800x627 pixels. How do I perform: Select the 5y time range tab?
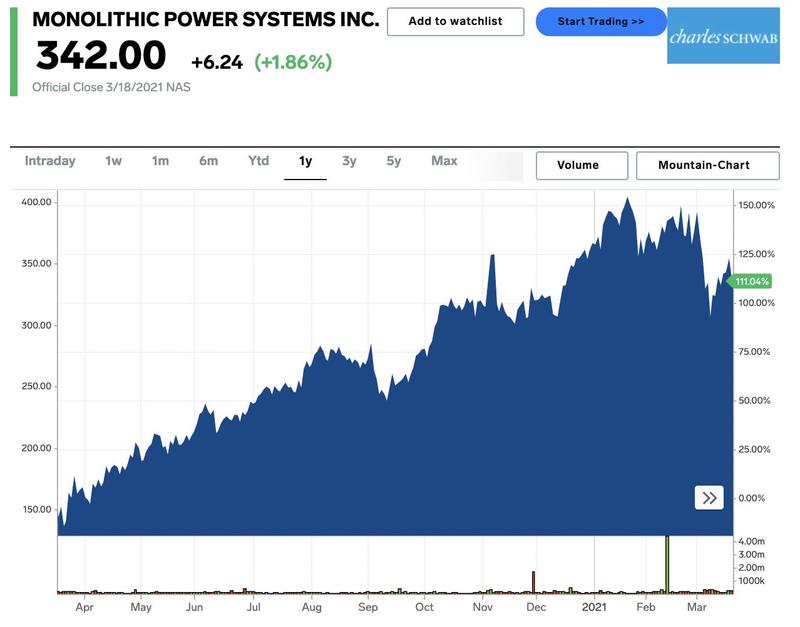[393, 161]
